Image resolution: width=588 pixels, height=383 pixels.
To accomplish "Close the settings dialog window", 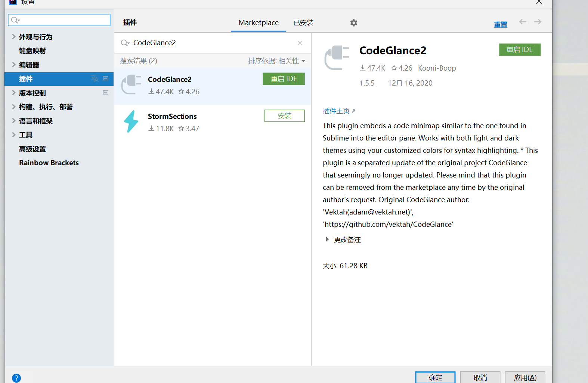I will click(539, 2).
